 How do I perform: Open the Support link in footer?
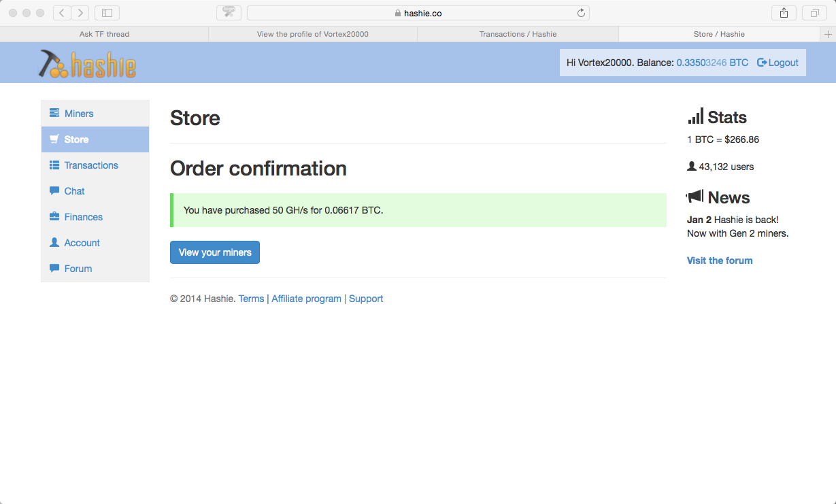[366, 299]
